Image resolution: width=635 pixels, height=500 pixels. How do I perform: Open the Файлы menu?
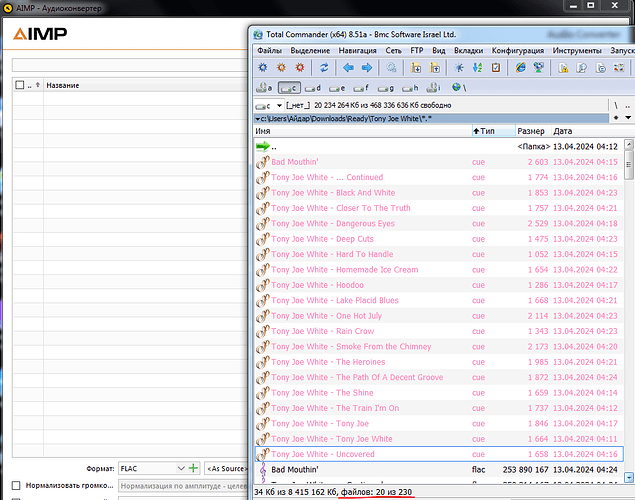click(269, 51)
